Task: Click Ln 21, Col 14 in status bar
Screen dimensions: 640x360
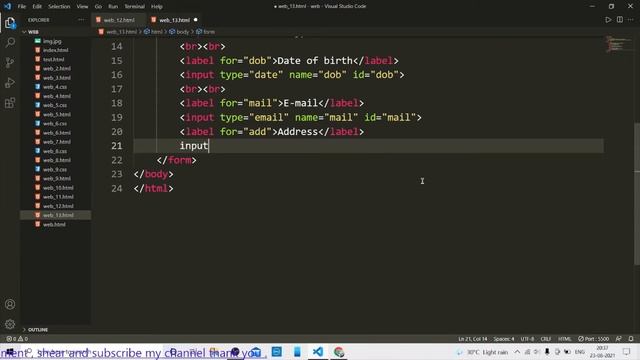Action: [x=472, y=339]
